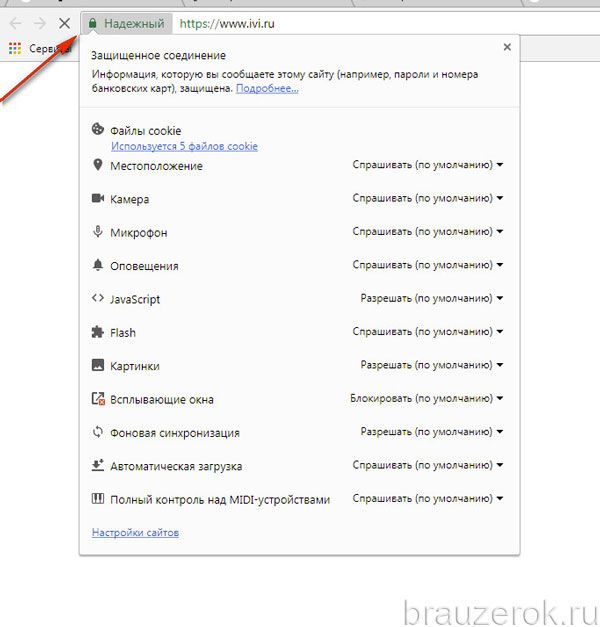This screenshot has width=600, height=627.
Task: Open the Оповещения permission dropdown
Action: point(428,265)
